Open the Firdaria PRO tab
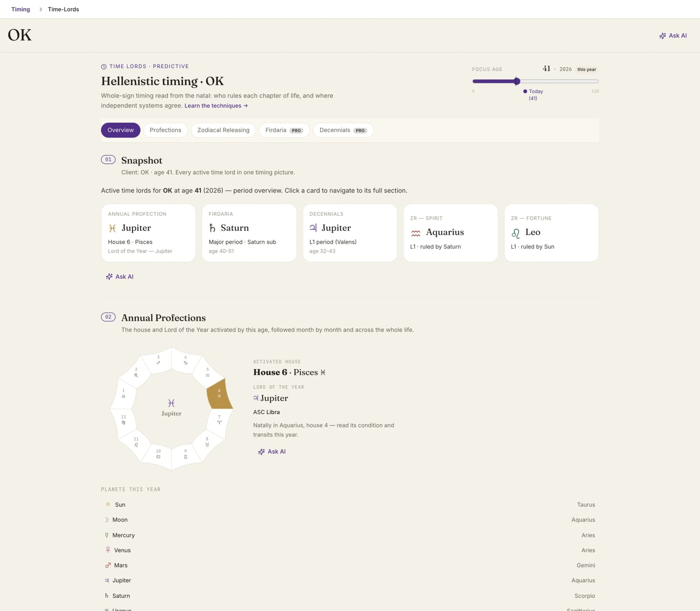Image resolution: width=700 pixels, height=611 pixels. click(x=284, y=130)
